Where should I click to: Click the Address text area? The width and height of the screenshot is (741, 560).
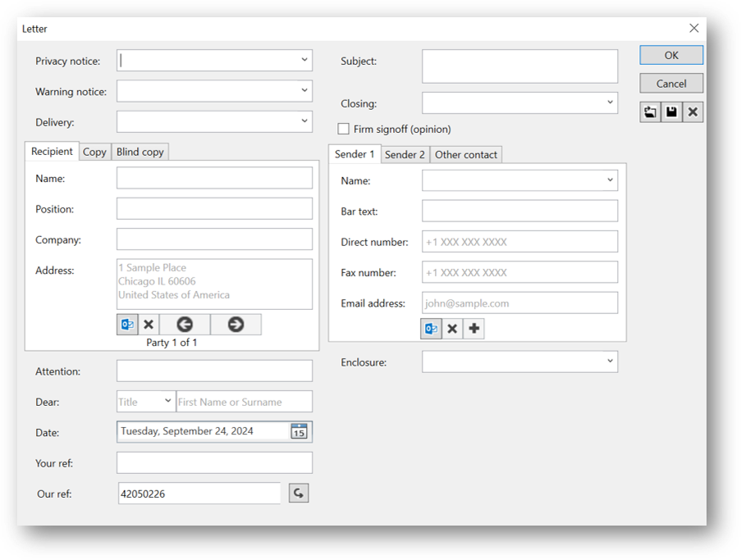tap(214, 285)
